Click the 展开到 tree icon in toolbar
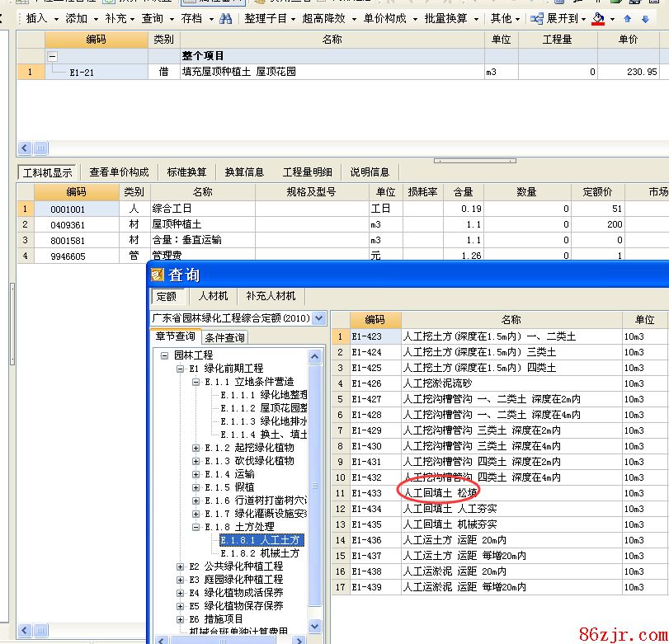The image size is (669, 644). click(537, 18)
